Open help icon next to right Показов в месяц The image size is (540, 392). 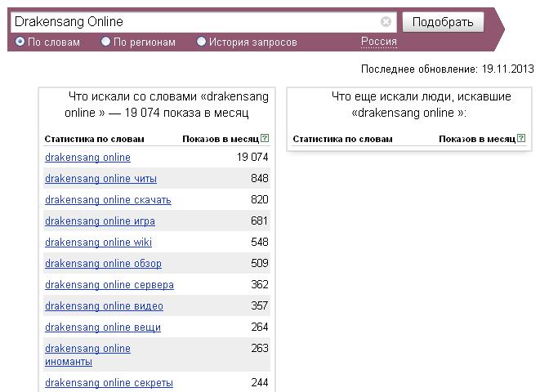click(521, 138)
